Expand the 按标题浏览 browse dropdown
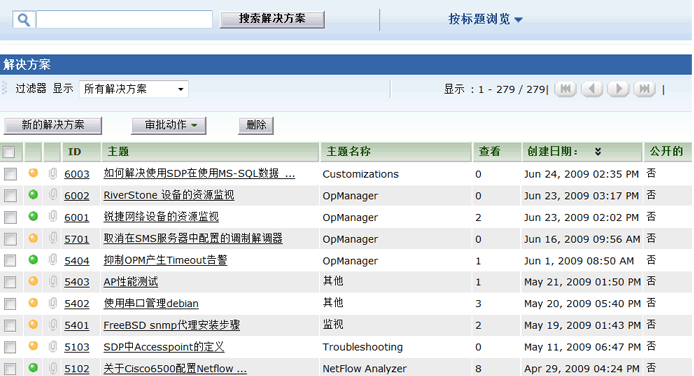The width and height of the screenshot is (694, 376). (x=486, y=19)
